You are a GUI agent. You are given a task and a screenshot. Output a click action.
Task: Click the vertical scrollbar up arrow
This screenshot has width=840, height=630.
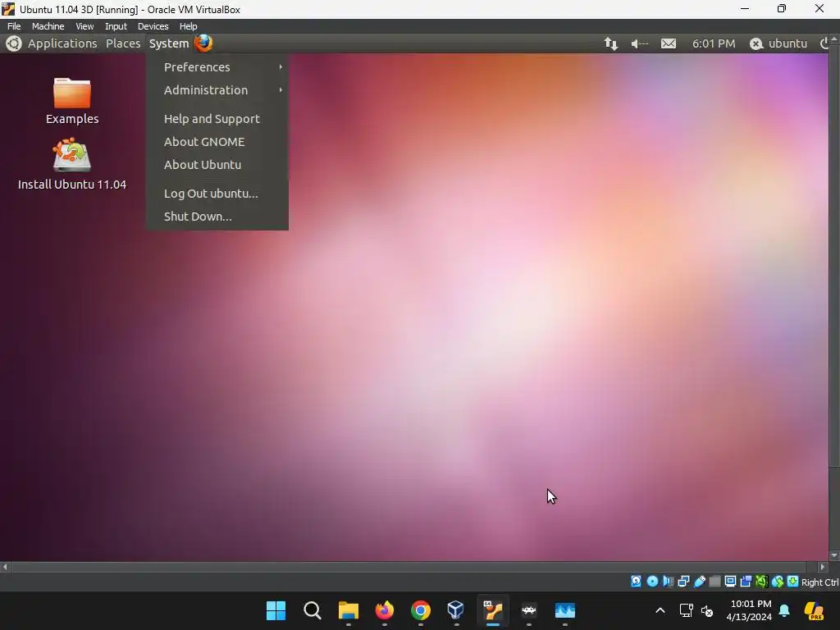coord(834,39)
